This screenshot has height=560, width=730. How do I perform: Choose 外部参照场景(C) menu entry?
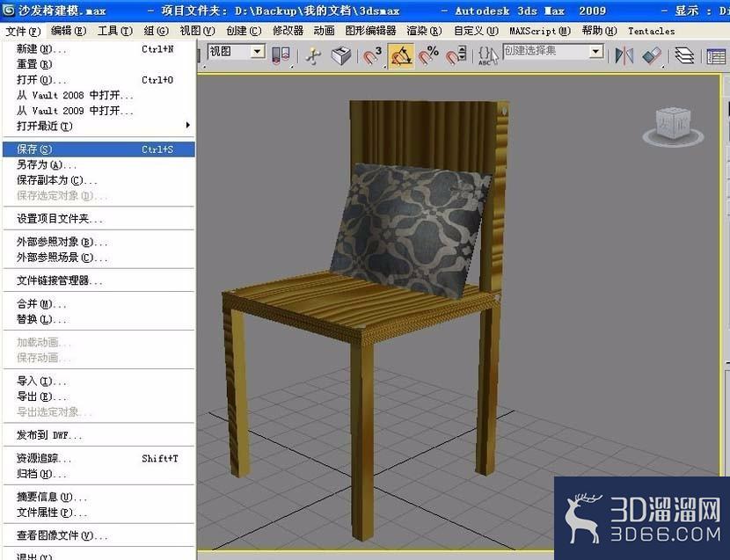coord(99,257)
